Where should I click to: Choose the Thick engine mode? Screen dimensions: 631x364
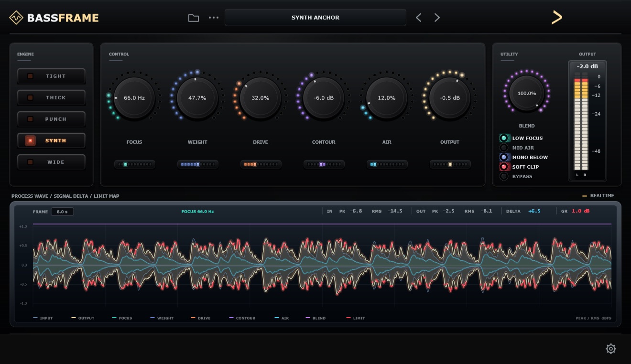click(x=52, y=97)
